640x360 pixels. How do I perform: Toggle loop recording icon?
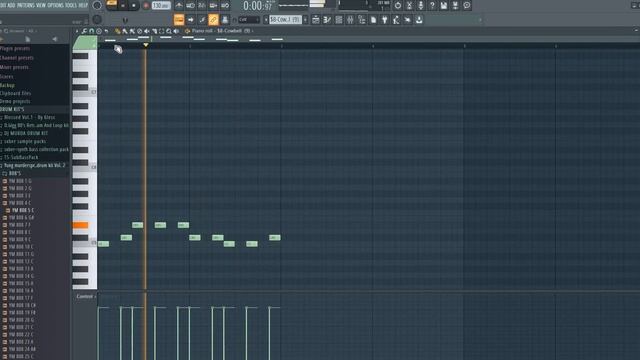pos(225,5)
